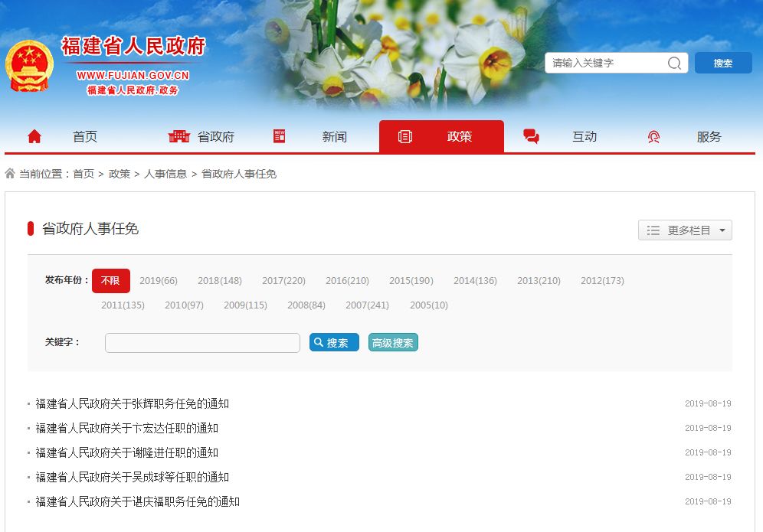Open the notice about 谢隆进任职
Viewport: 763px width, 532px height.
[127, 452]
